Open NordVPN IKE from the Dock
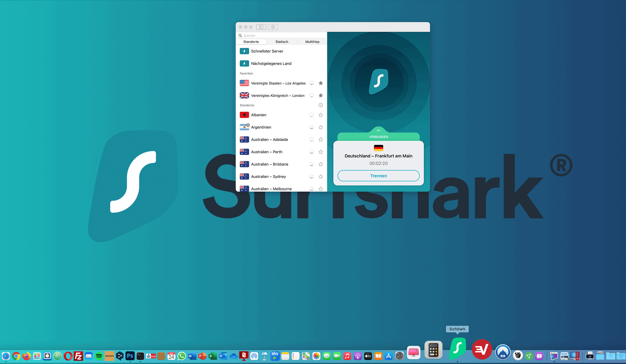The image size is (626, 364). click(x=503, y=352)
